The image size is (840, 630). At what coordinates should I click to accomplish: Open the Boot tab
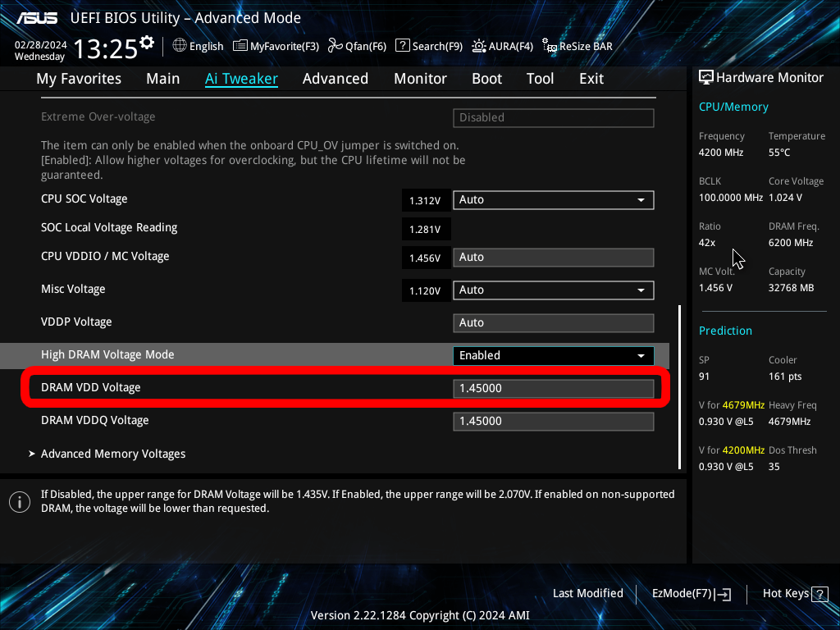pos(487,79)
